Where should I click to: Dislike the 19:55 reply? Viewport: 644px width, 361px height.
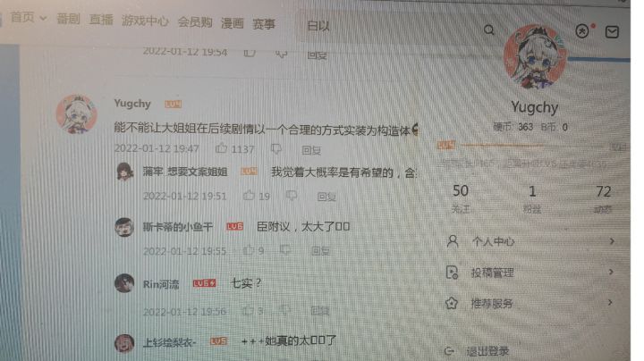point(284,250)
